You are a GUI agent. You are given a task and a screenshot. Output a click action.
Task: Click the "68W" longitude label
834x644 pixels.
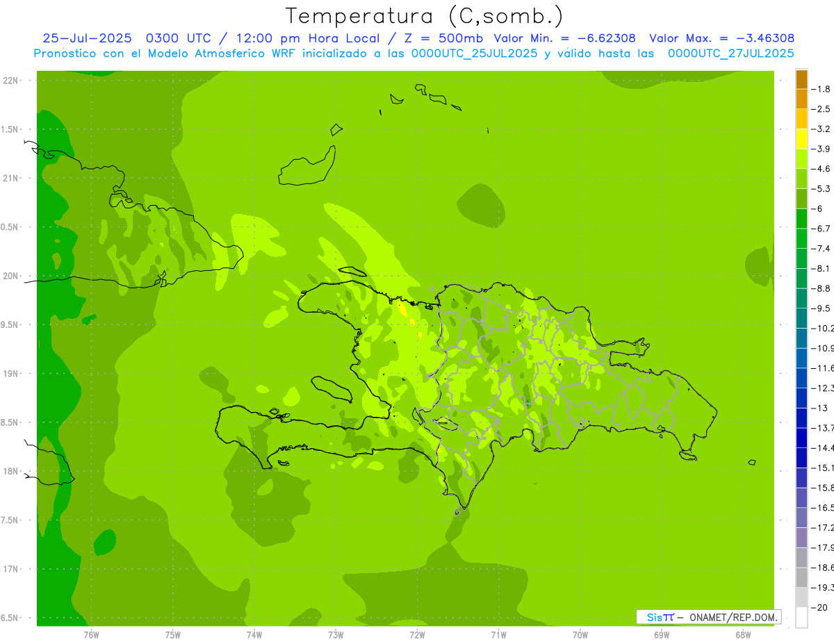[743, 635]
